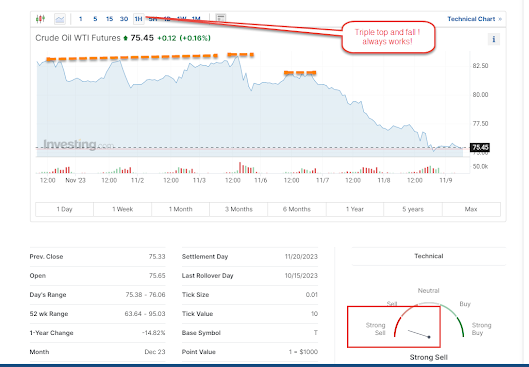Click the 11/6 date axis label
The image size is (529, 367).
click(260, 180)
